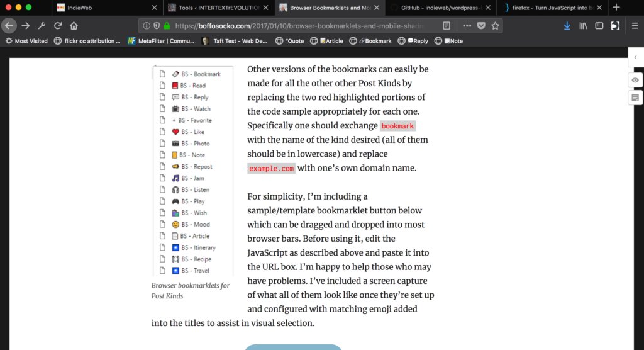
Task: Open a new browser tab
Action: tap(616, 8)
